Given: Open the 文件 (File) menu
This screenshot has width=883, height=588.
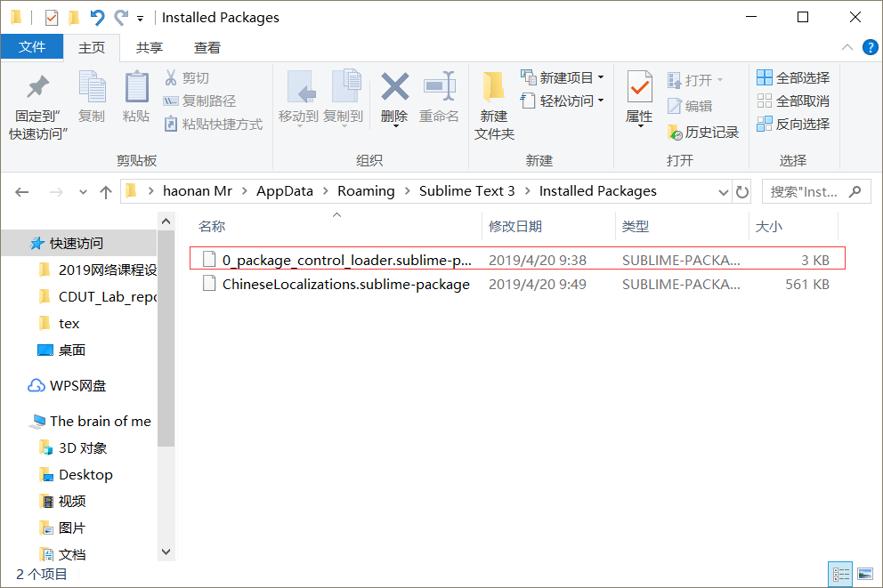Looking at the screenshot, I should (32, 47).
